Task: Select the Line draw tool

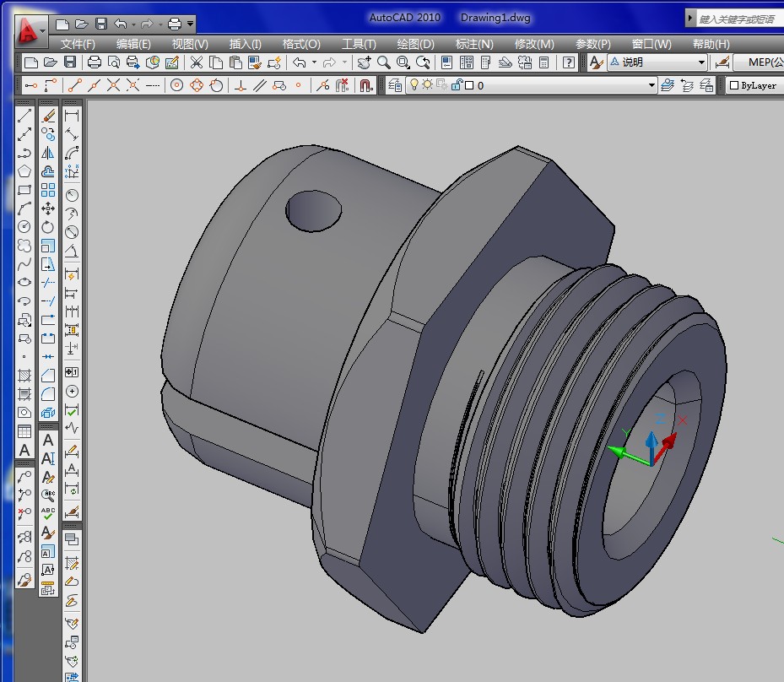Action: tap(24, 116)
